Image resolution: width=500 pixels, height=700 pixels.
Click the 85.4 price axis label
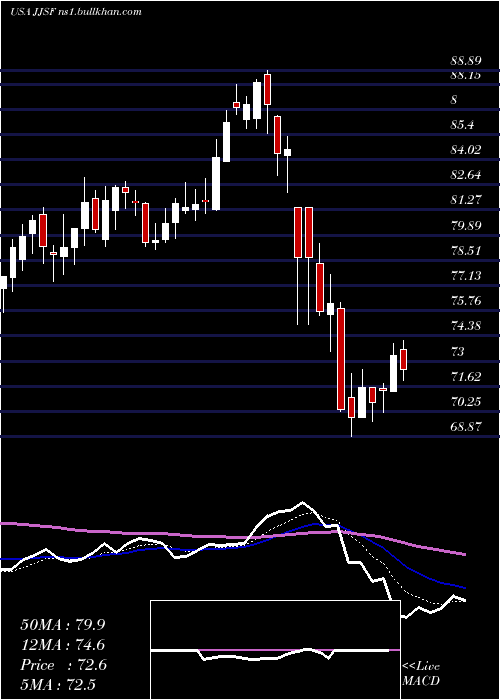[x=462, y=125]
